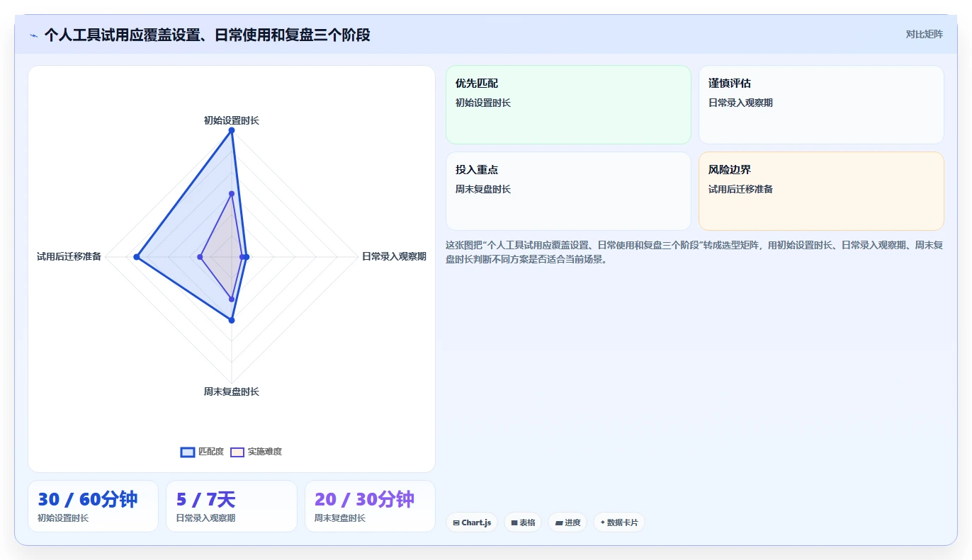Click the blue 匹配度 point on 试用后迁移准备 axis
The image size is (972, 560).
(137, 256)
